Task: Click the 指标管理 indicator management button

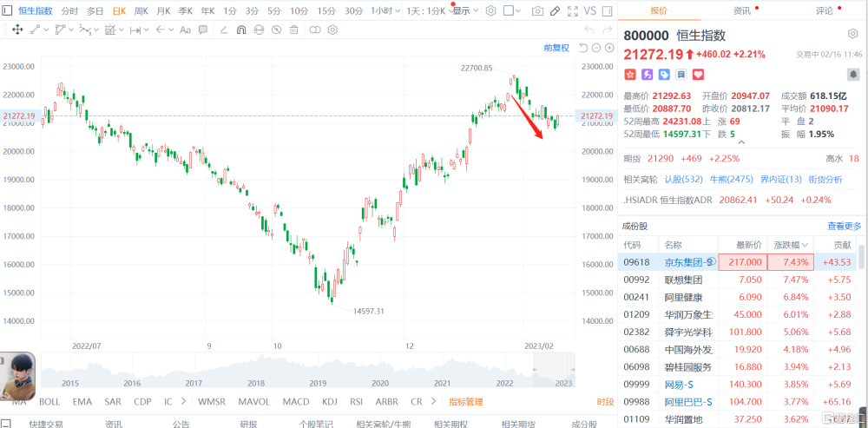Action: pos(465,402)
